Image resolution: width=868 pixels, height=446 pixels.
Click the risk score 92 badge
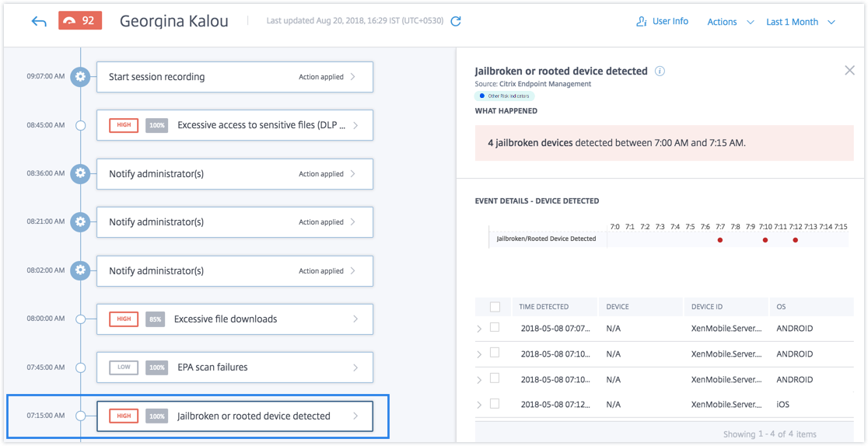click(x=79, y=21)
